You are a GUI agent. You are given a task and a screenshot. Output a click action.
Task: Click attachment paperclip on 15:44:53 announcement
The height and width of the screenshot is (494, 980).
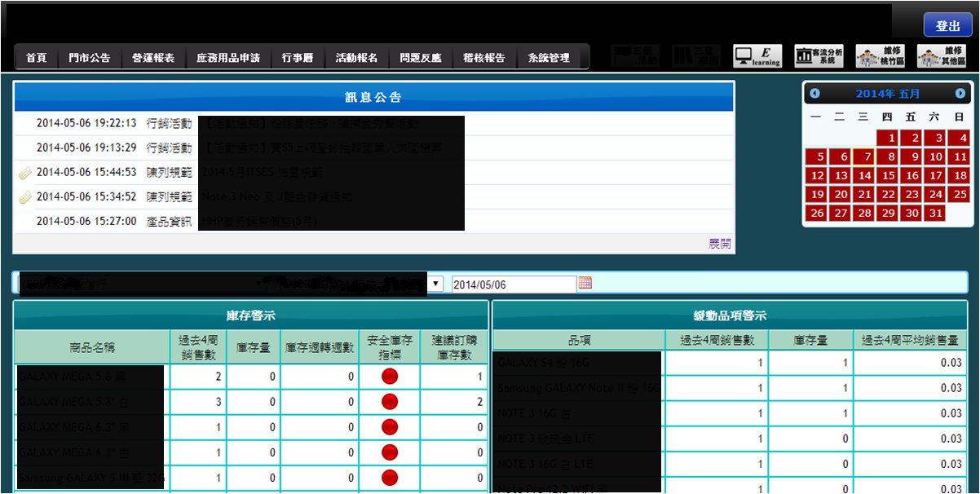click(x=24, y=173)
